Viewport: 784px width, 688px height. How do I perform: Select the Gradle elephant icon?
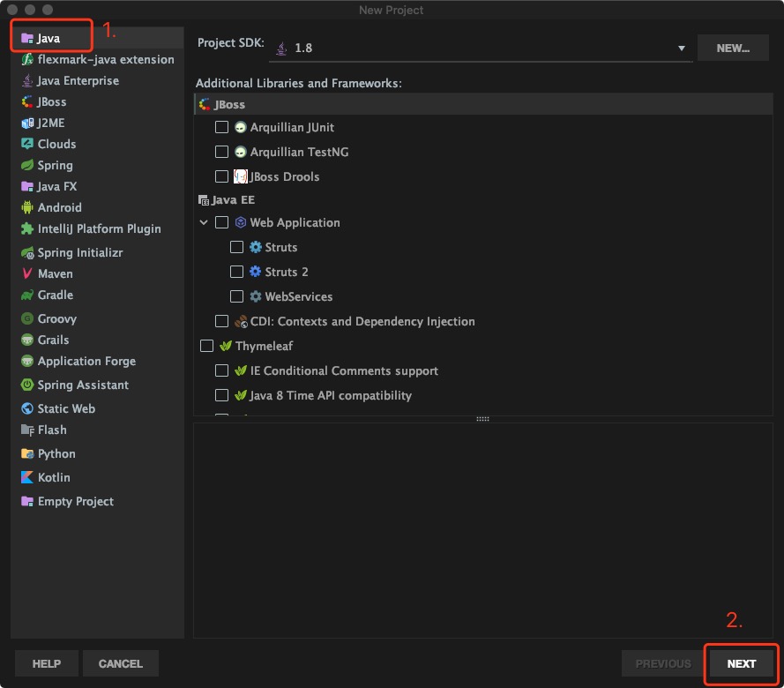(27, 295)
